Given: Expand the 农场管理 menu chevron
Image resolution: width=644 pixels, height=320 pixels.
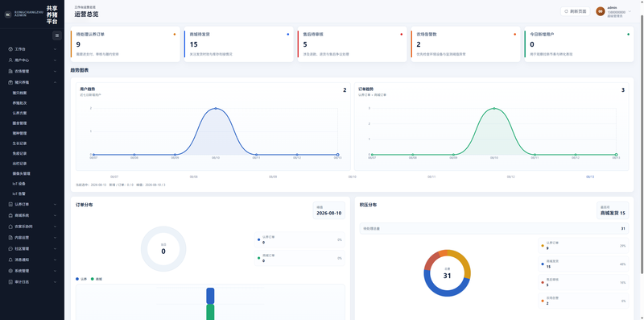Looking at the screenshot, I should 55,71.
